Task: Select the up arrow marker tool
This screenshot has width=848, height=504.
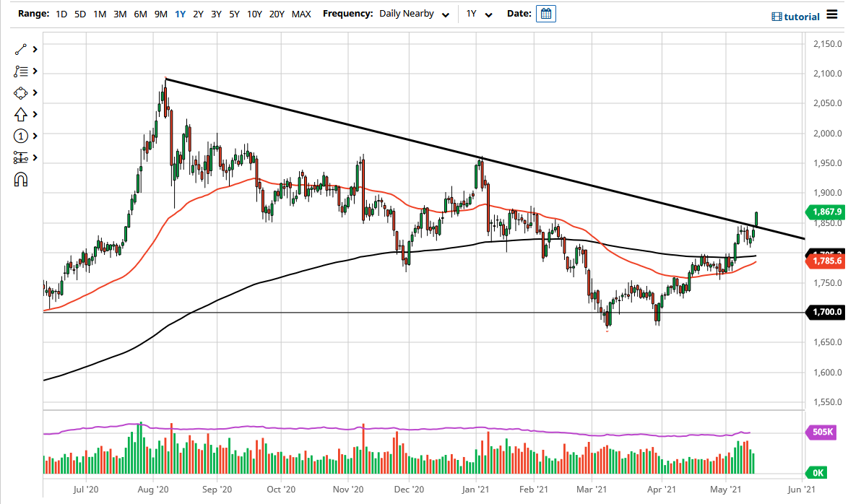Action: 20,115
